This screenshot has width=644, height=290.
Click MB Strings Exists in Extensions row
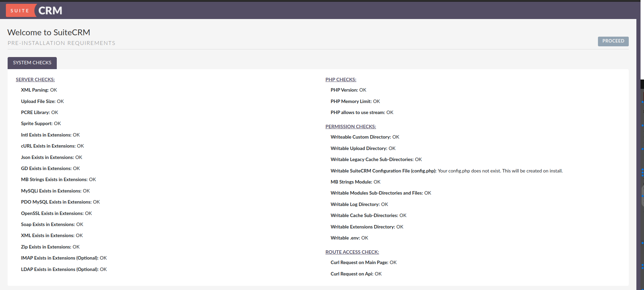[59, 179]
